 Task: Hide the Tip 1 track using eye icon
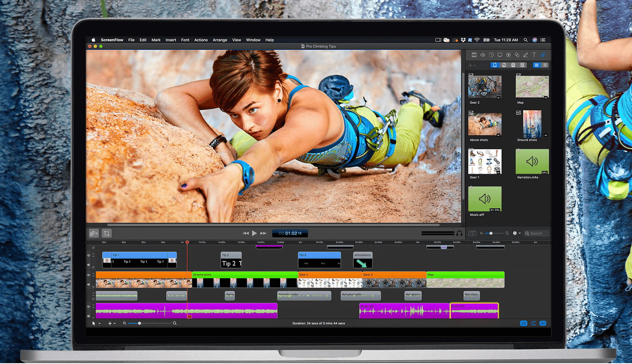pos(88,255)
